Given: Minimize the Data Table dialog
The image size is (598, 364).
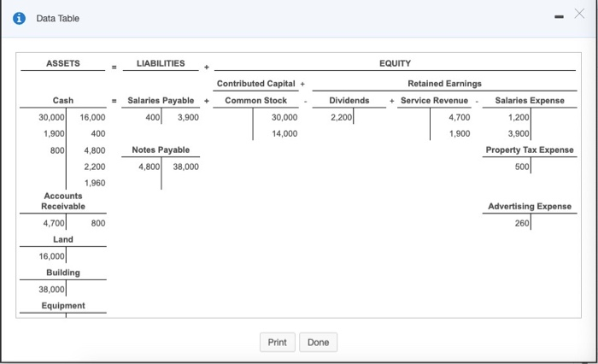Looking at the screenshot, I should coord(559,17).
